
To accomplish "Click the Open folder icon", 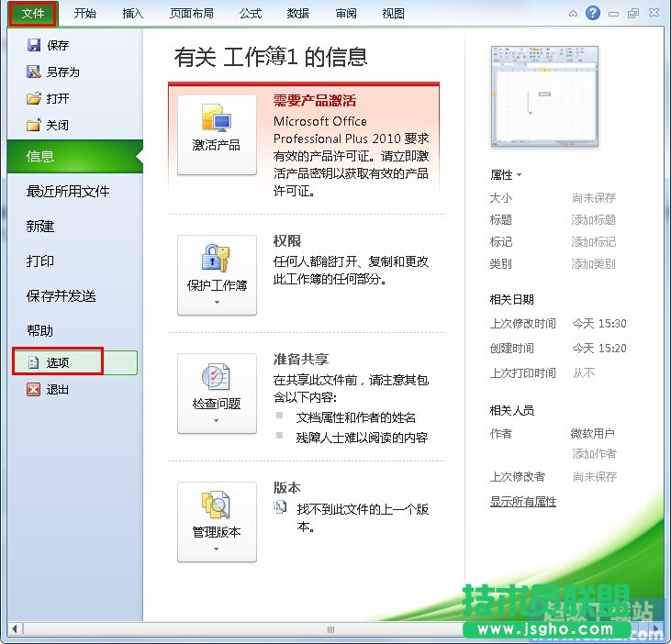I will [x=33, y=98].
